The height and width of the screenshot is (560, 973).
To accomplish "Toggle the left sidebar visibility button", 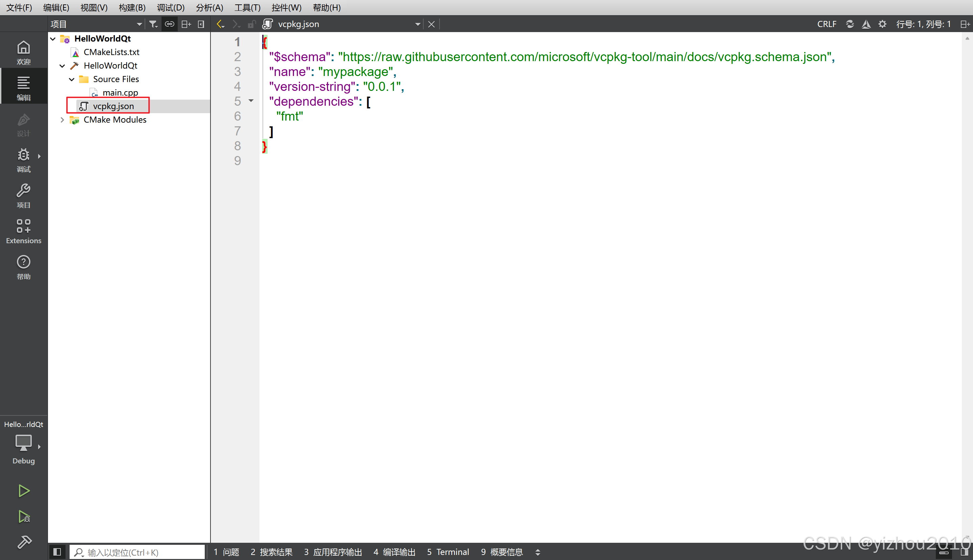I will click(x=57, y=552).
